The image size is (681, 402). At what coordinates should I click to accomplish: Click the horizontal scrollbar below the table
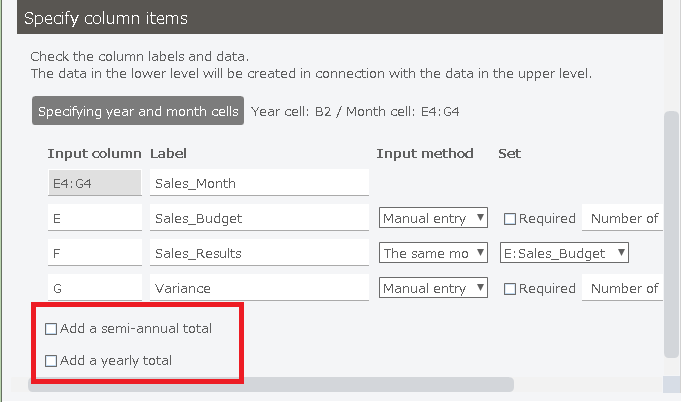click(x=270, y=384)
